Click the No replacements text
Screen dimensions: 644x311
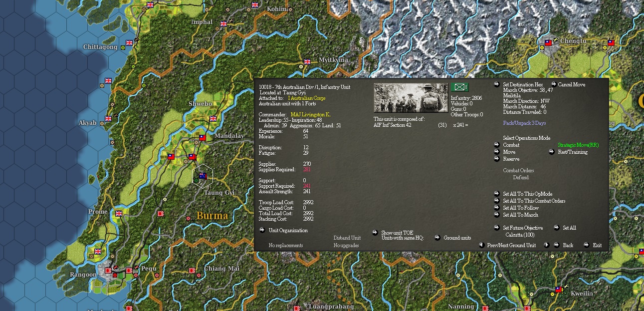point(286,246)
